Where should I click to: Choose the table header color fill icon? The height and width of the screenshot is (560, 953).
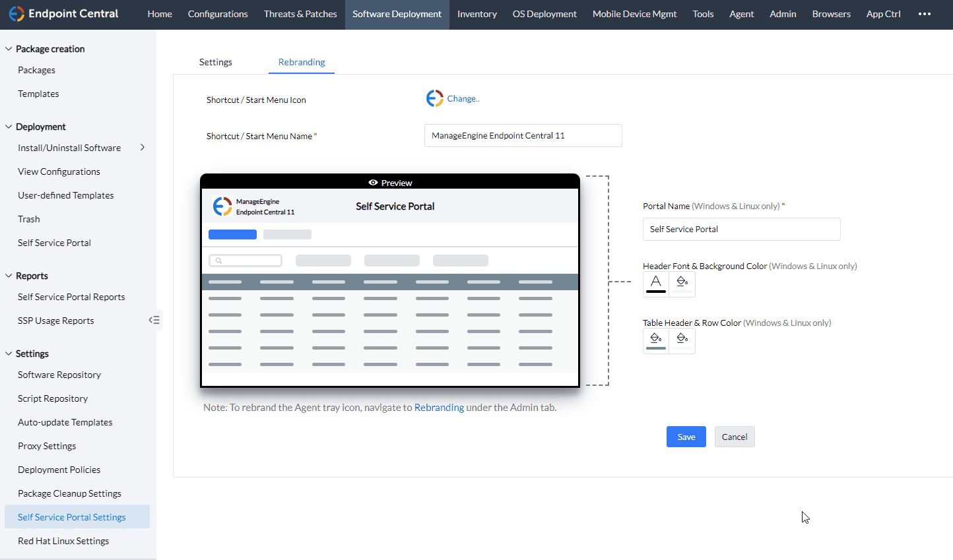(x=655, y=340)
